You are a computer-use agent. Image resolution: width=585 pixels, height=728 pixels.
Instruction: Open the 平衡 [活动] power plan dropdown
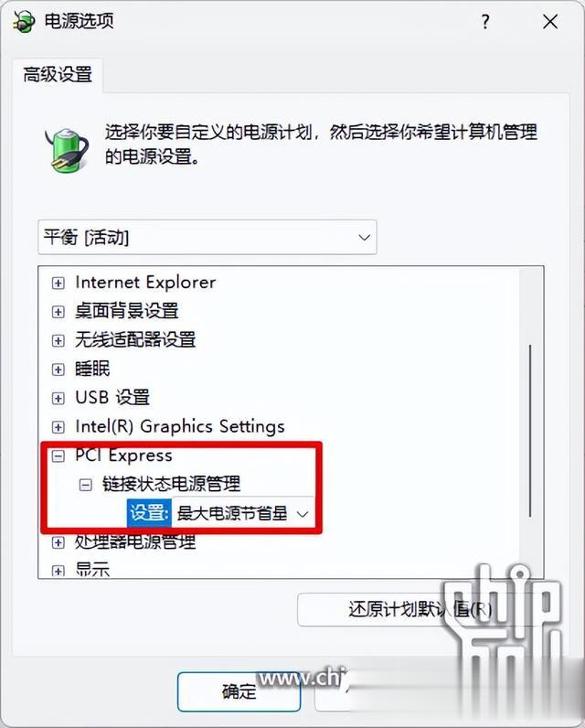(x=207, y=237)
